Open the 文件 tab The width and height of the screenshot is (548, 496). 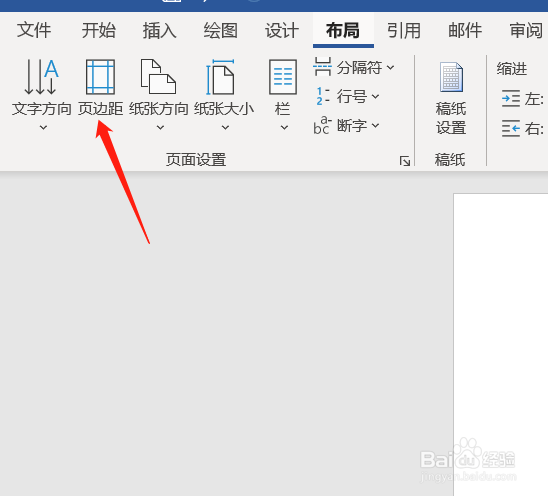point(34,30)
